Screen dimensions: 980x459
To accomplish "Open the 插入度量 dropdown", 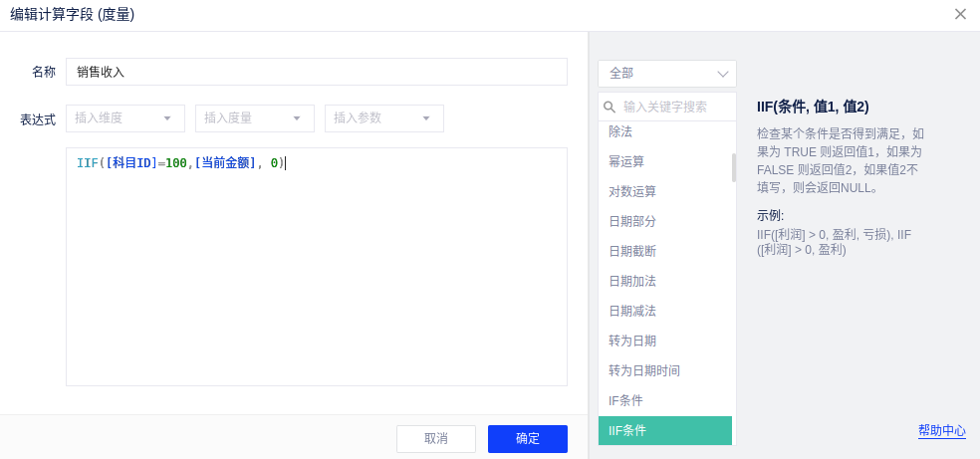I will (255, 118).
